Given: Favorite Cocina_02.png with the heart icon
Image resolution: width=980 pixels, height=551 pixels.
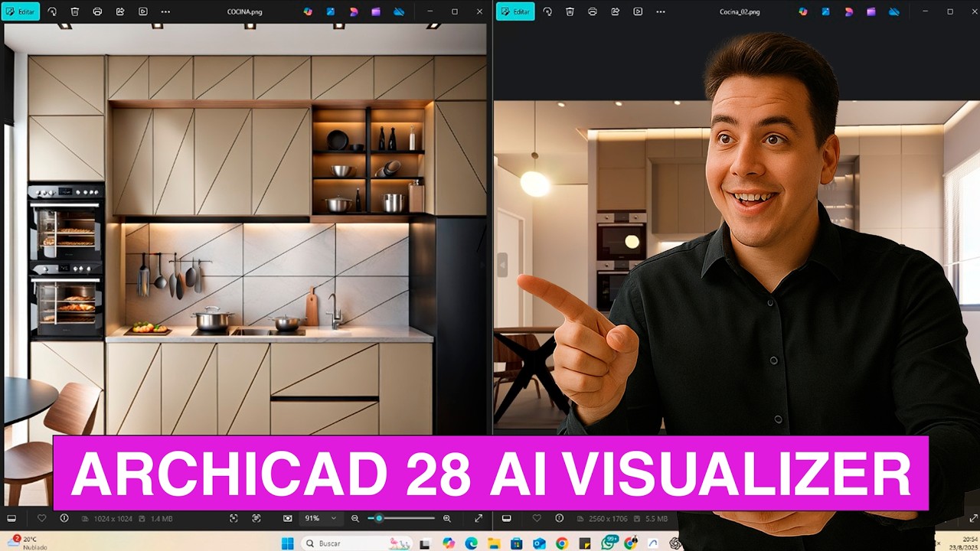Looking at the screenshot, I should 537,518.
